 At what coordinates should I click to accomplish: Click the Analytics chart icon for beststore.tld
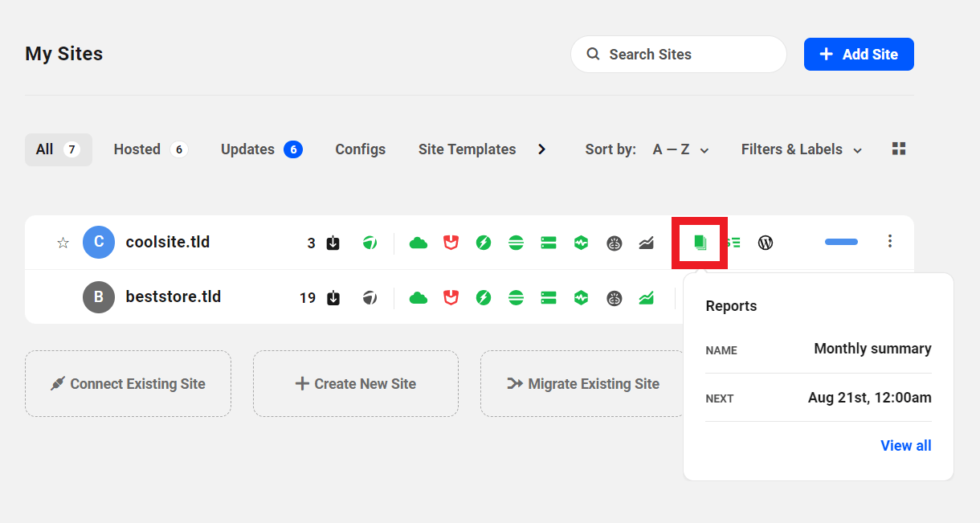pyautogui.click(x=647, y=296)
